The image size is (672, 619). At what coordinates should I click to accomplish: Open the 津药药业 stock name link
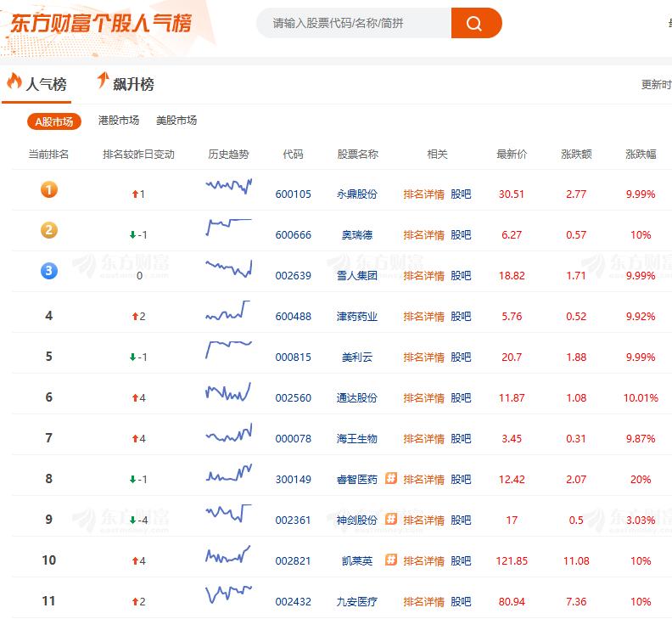pyautogui.click(x=357, y=317)
